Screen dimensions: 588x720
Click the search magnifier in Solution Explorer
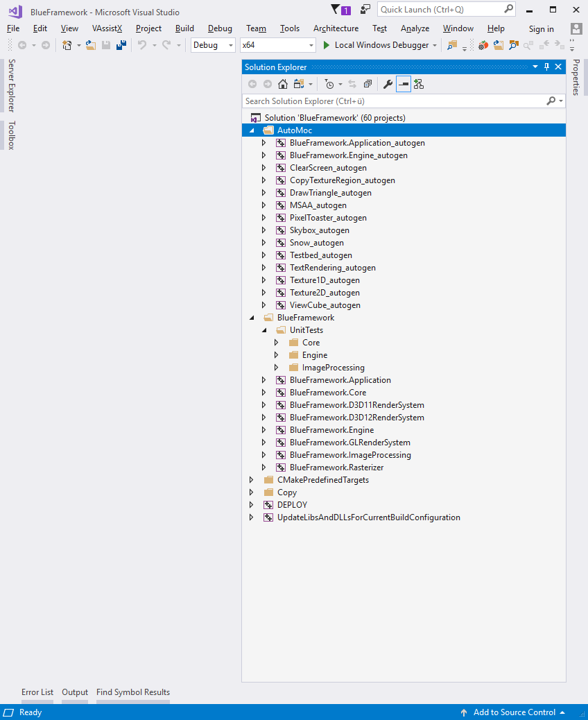[551, 101]
